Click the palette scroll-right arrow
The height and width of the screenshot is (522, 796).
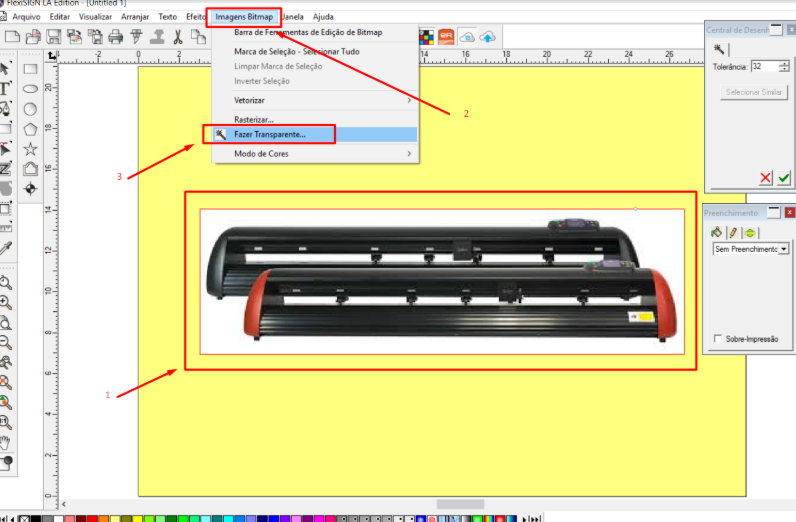click(x=524, y=519)
